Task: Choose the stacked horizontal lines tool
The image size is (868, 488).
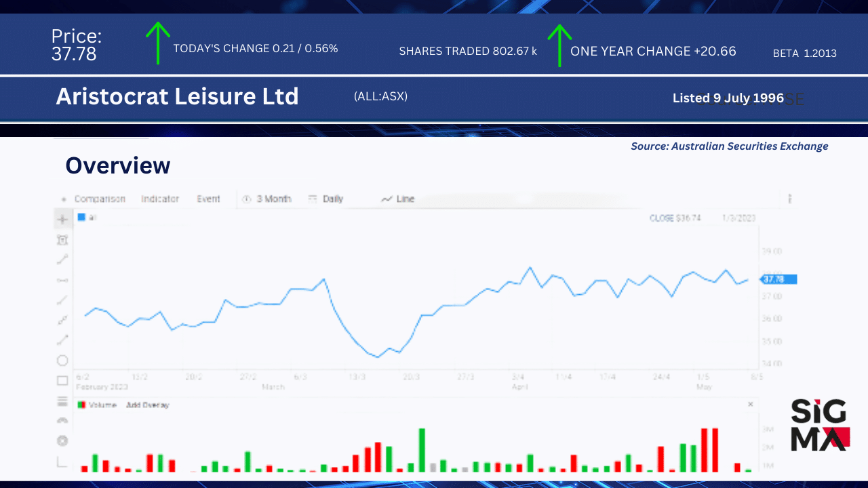Action: 62,401
